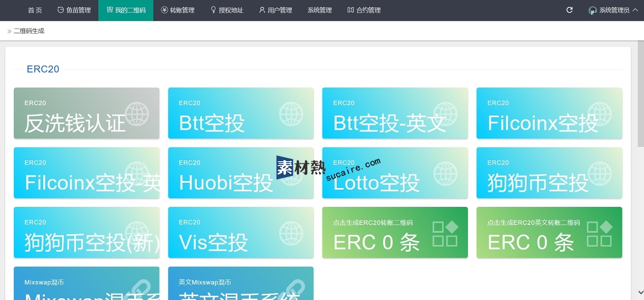Image resolution: width=644 pixels, height=300 pixels.
Task: Open the 首页 menu item
Action: coord(35,10)
